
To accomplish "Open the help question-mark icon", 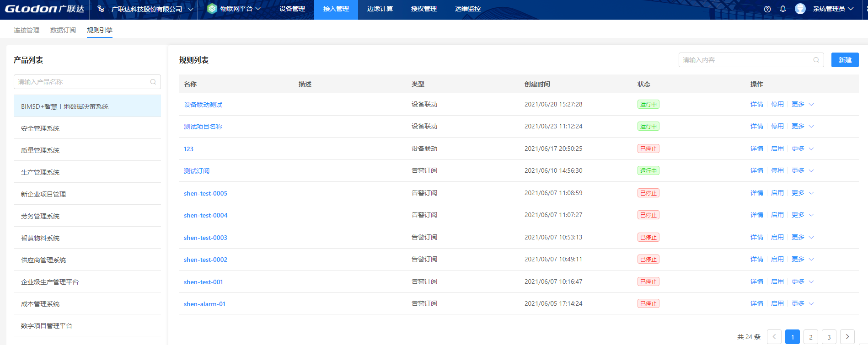I will click(767, 9).
